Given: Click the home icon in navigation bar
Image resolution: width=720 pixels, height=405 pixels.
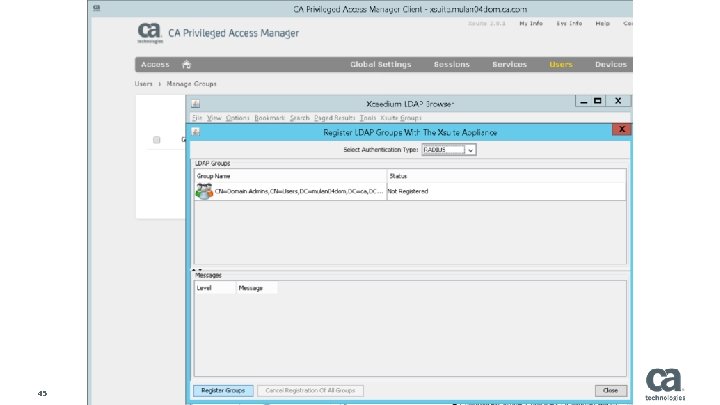Looking at the screenshot, I should 186,64.
